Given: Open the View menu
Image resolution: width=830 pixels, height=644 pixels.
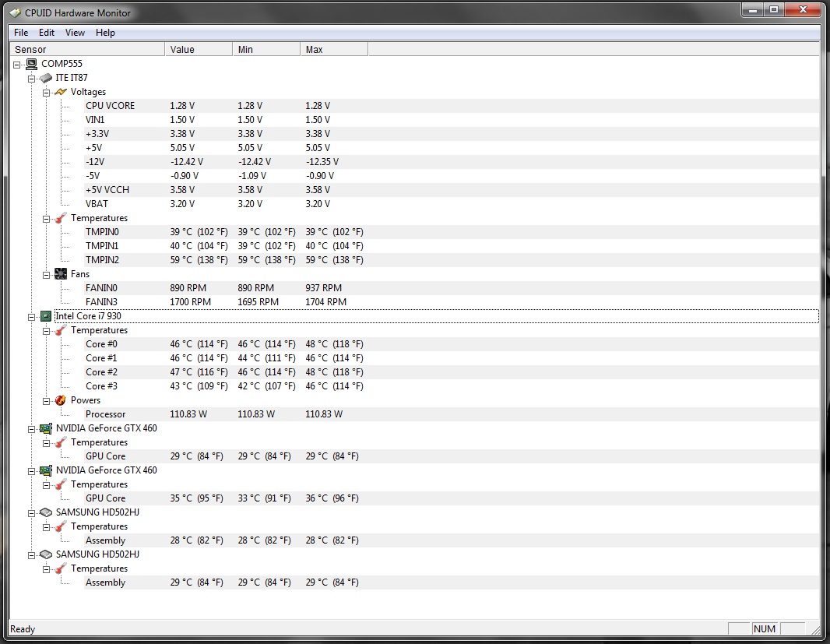Looking at the screenshot, I should pos(75,33).
